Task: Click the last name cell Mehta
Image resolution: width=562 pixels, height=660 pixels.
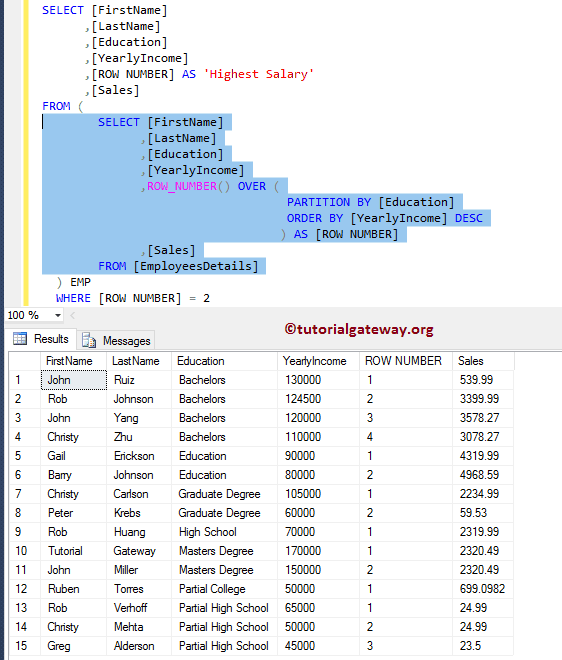Action: (x=139, y=627)
